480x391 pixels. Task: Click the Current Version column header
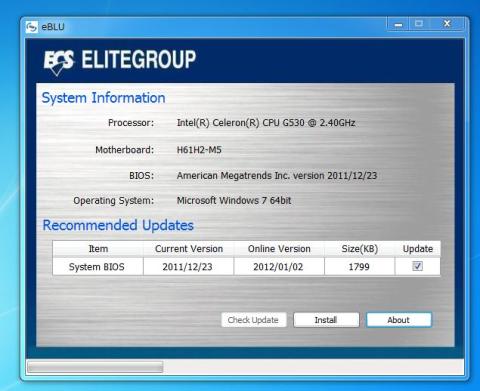pos(189,249)
